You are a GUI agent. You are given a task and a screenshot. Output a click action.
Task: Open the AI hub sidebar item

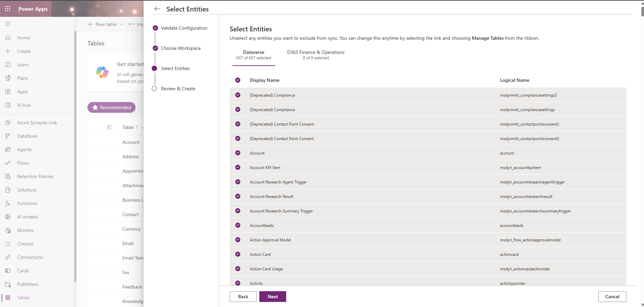(24, 105)
